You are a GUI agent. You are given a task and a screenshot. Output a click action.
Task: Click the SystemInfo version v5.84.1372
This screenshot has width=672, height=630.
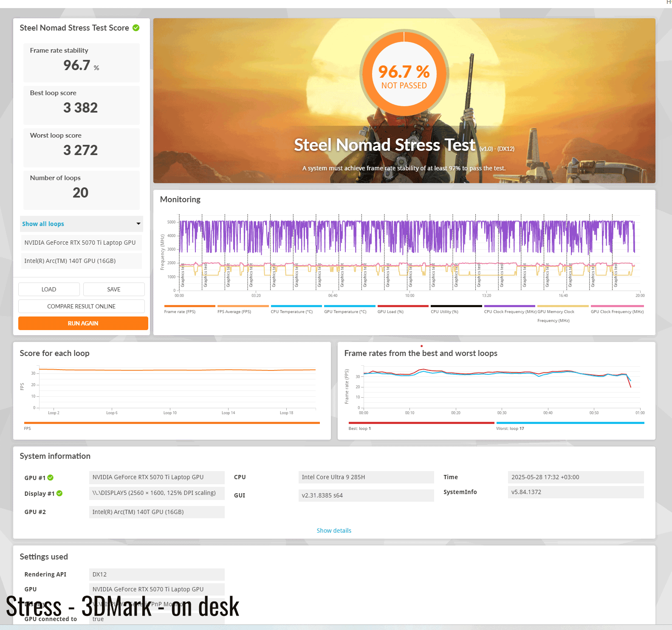coord(576,492)
